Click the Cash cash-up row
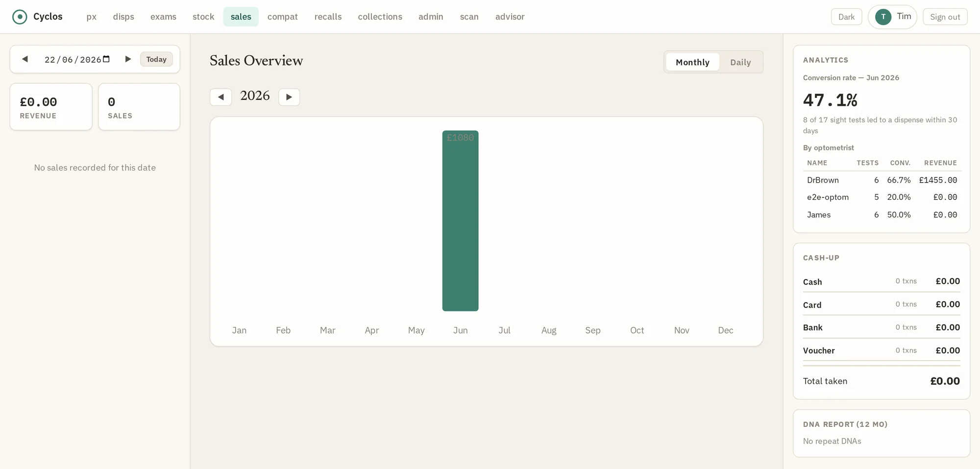Viewport: 980px width, 469px height. (x=882, y=281)
